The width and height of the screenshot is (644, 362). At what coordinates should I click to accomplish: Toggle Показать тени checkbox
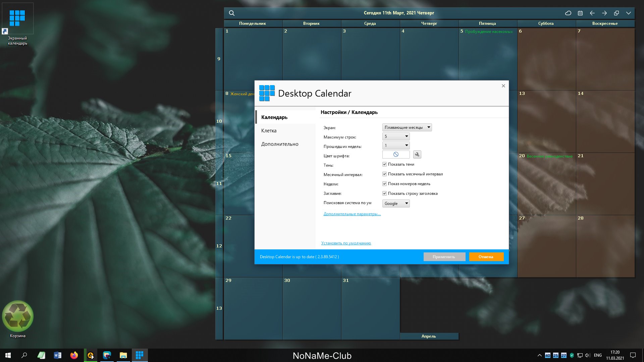(x=384, y=164)
